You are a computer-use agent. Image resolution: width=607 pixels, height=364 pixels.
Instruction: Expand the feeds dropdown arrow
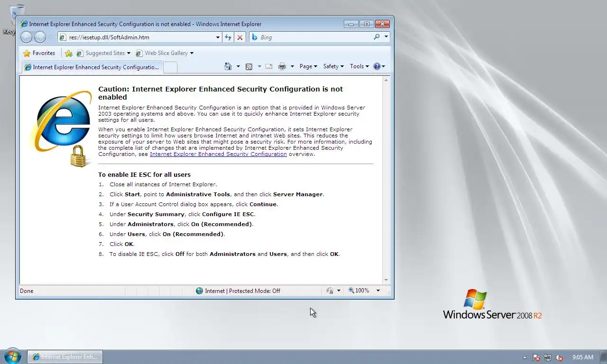(x=259, y=66)
